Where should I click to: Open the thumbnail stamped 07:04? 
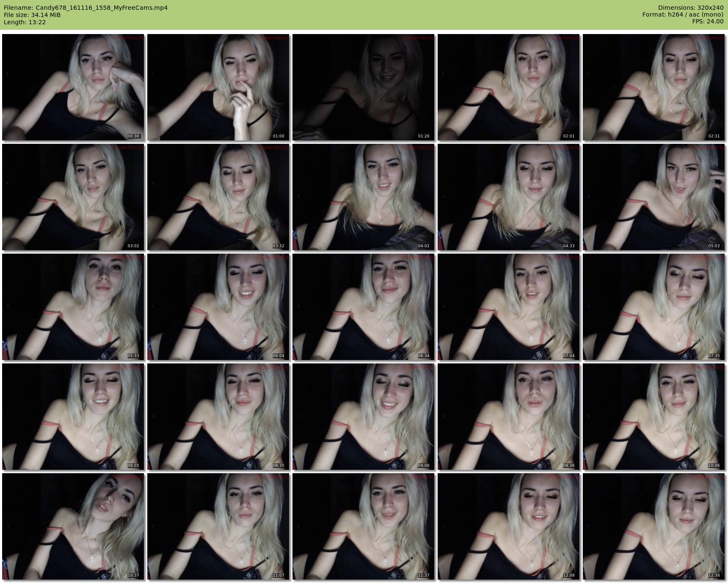(509, 307)
